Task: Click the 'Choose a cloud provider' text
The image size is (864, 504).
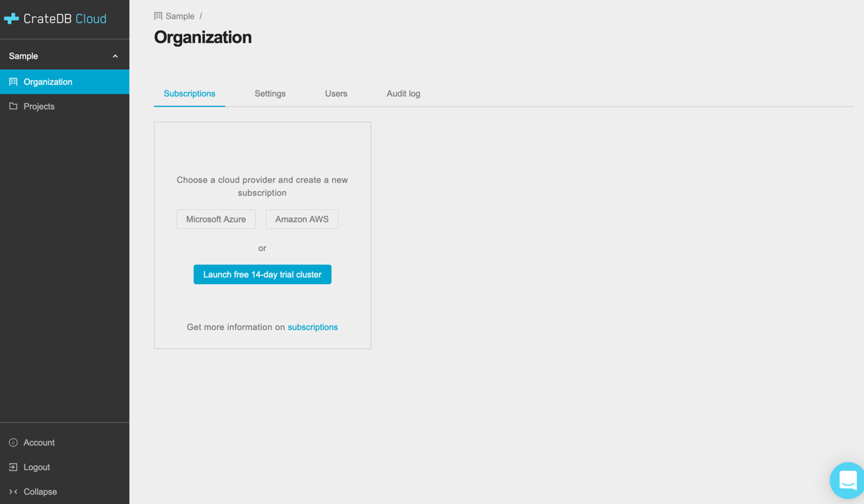Action: pos(262,187)
